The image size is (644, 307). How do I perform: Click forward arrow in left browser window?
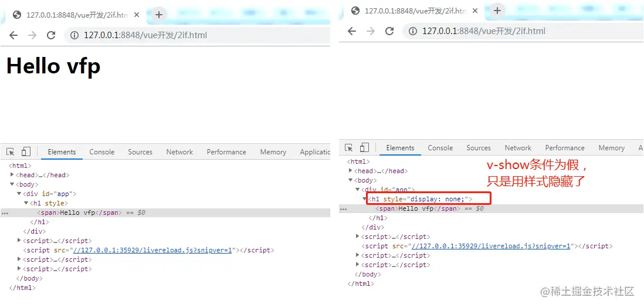32,35
